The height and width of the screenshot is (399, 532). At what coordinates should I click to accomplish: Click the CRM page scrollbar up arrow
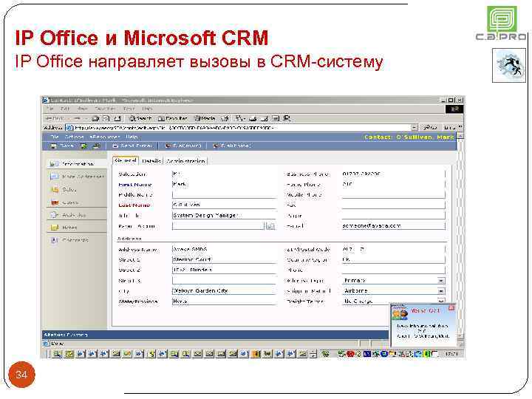click(x=460, y=136)
